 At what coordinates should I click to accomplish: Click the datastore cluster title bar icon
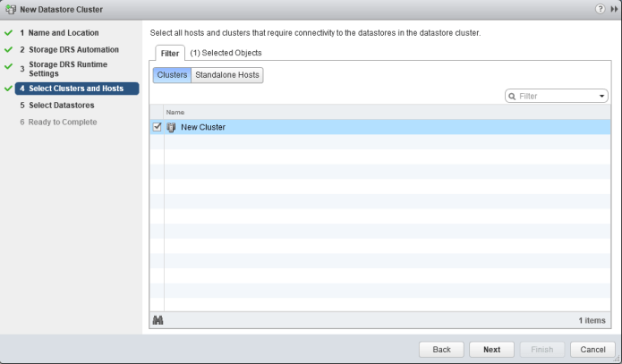10,9
